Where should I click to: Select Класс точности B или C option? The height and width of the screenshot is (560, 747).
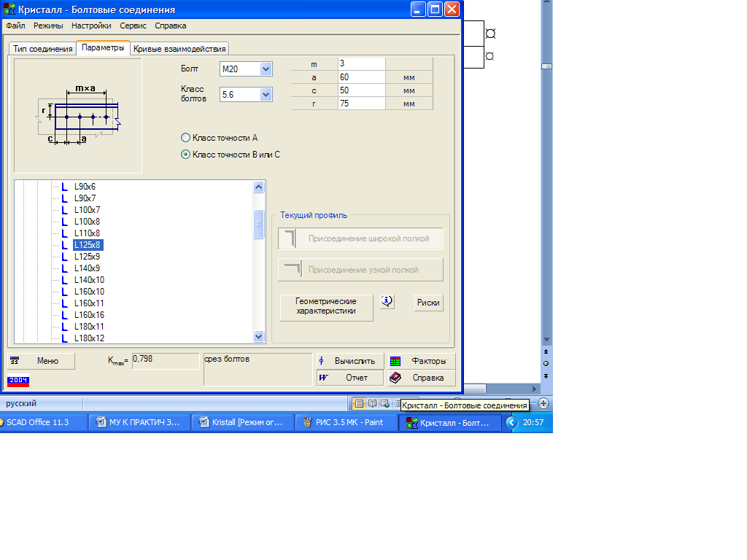pos(186,155)
